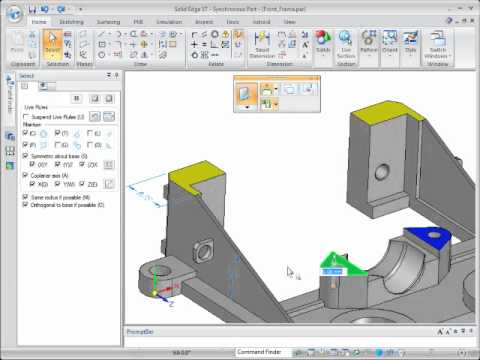Screen dimensions: 480x360
Task: Start the Smart Dimension tool
Action: [262, 45]
